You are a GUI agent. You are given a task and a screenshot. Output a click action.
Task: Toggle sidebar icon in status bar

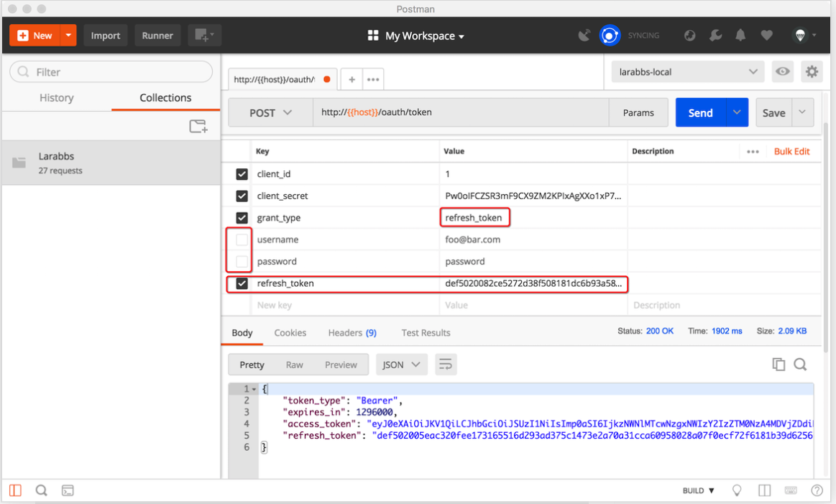pyautogui.click(x=16, y=490)
